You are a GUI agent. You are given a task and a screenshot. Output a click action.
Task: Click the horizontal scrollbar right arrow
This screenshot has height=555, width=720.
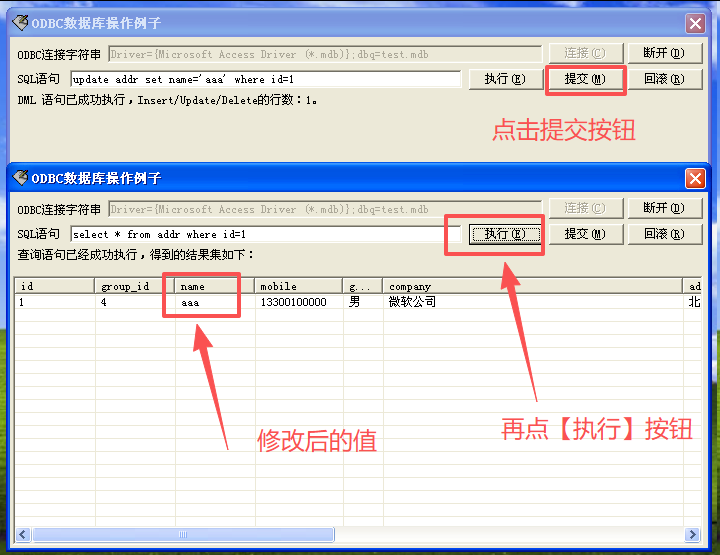pyautogui.click(x=692, y=534)
